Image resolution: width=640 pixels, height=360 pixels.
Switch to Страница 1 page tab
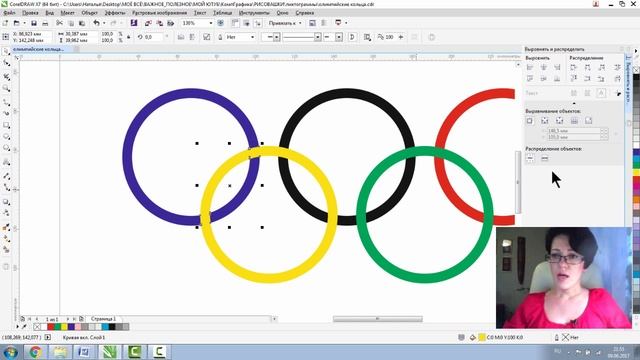click(103, 319)
